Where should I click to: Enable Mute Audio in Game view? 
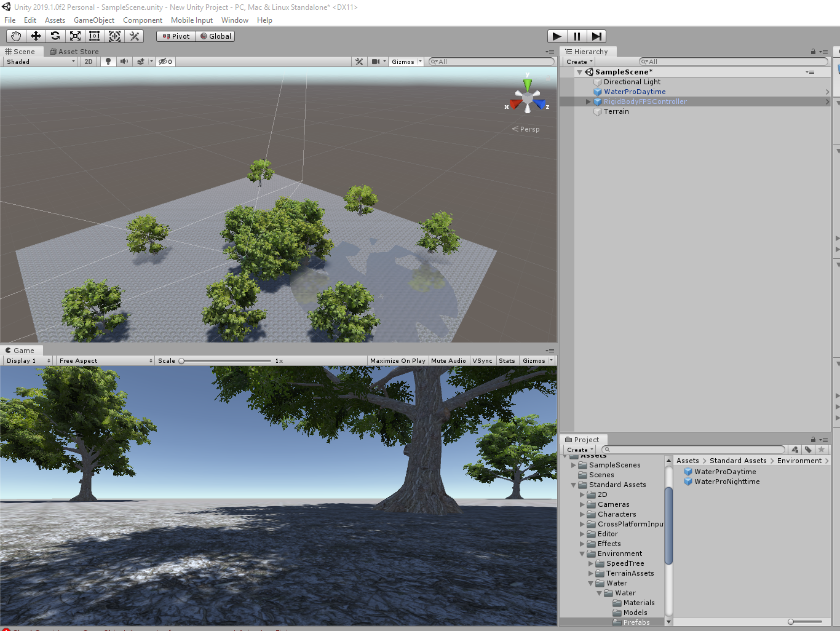point(448,361)
